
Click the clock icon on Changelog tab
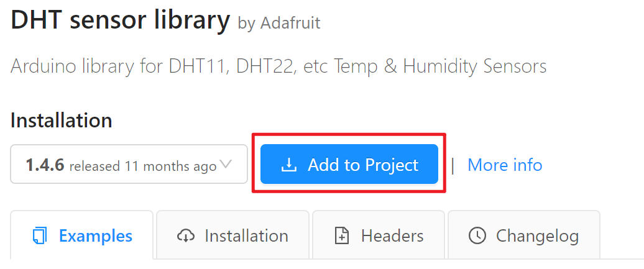click(477, 236)
